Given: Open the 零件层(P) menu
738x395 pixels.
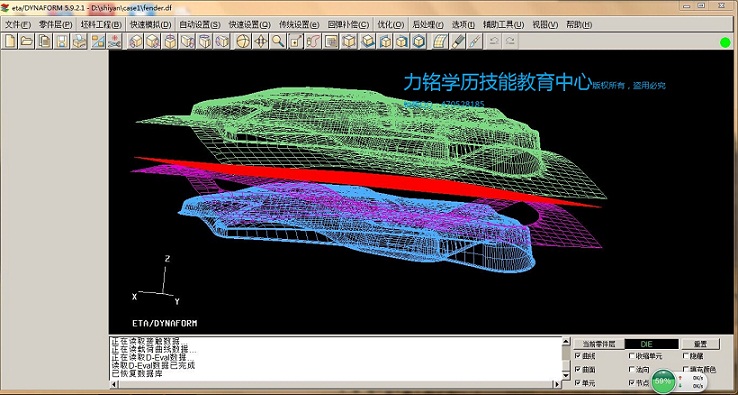Looking at the screenshot, I should (x=56, y=24).
